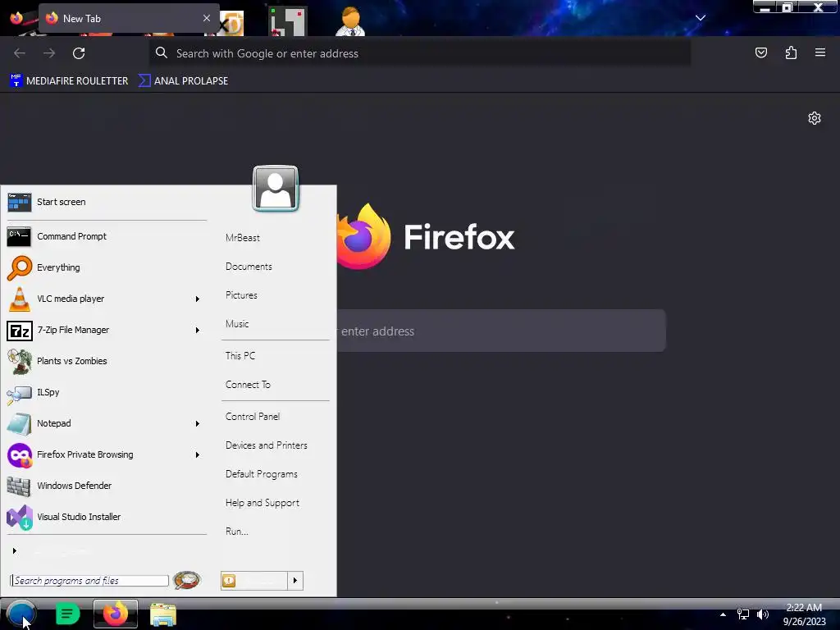The image size is (840, 630).
Task: Open Default Programs
Action: tap(262, 474)
